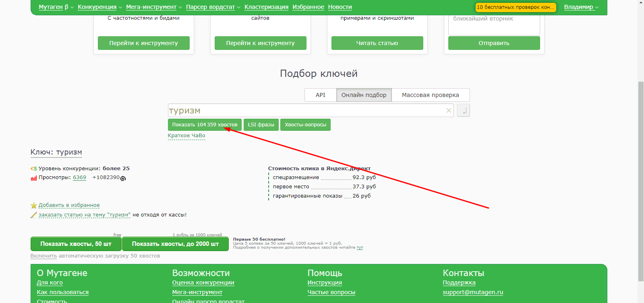This screenshot has width=644, height=303.
Task: Expand the Владимир user menu
Action: 581,7
